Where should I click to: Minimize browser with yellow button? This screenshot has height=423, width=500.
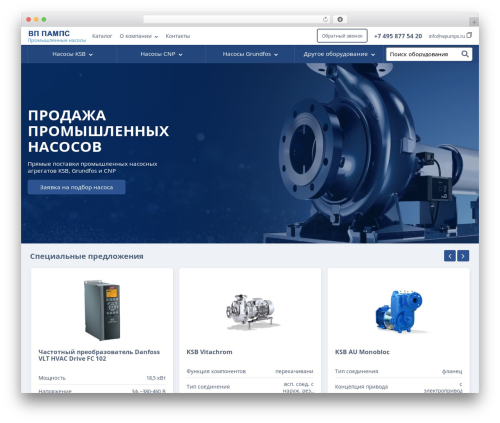coord(36,19)
